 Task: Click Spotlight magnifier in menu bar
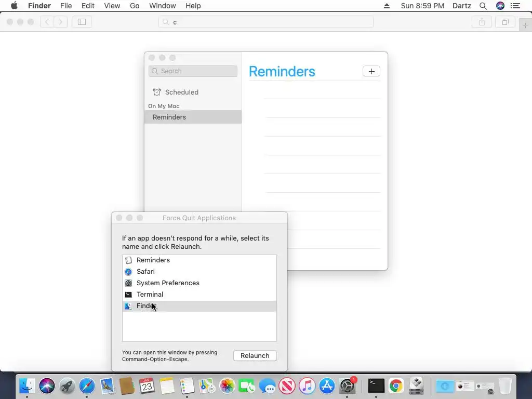[x=483, y=6]
